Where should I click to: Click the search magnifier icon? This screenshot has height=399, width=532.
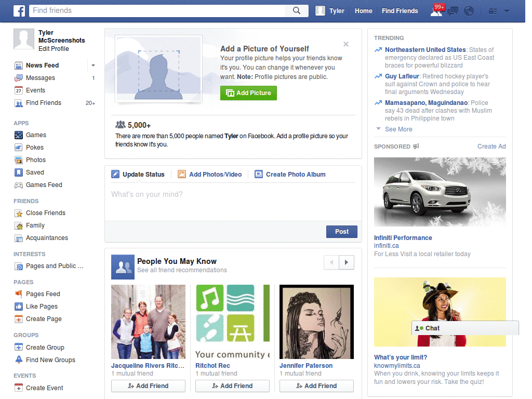click(297, 10)
